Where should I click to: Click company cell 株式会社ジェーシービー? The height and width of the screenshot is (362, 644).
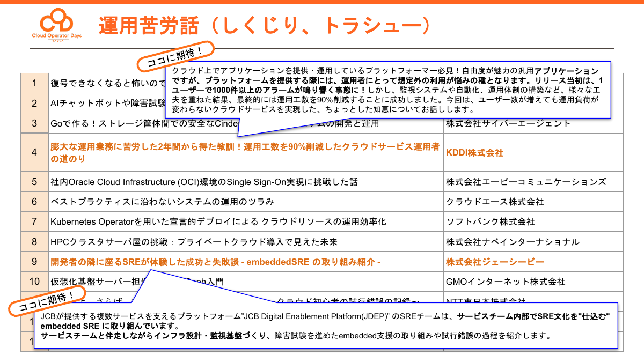495,262
